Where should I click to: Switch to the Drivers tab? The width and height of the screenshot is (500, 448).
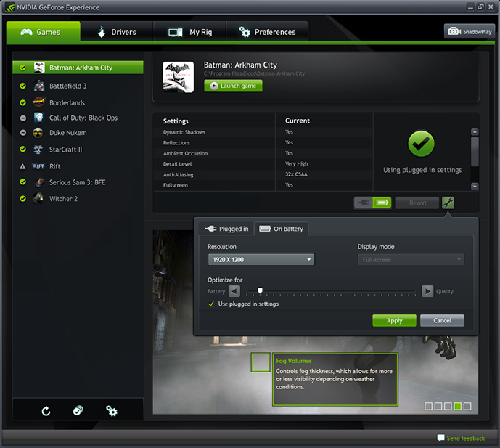click(116, 32)
